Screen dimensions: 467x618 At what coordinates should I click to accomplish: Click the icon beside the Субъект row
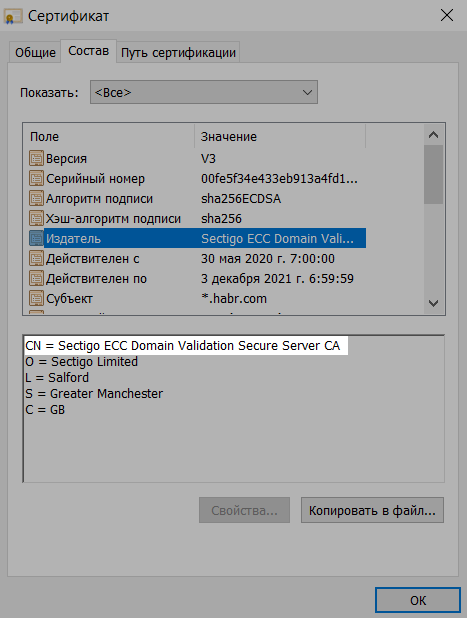coord(36,298)
